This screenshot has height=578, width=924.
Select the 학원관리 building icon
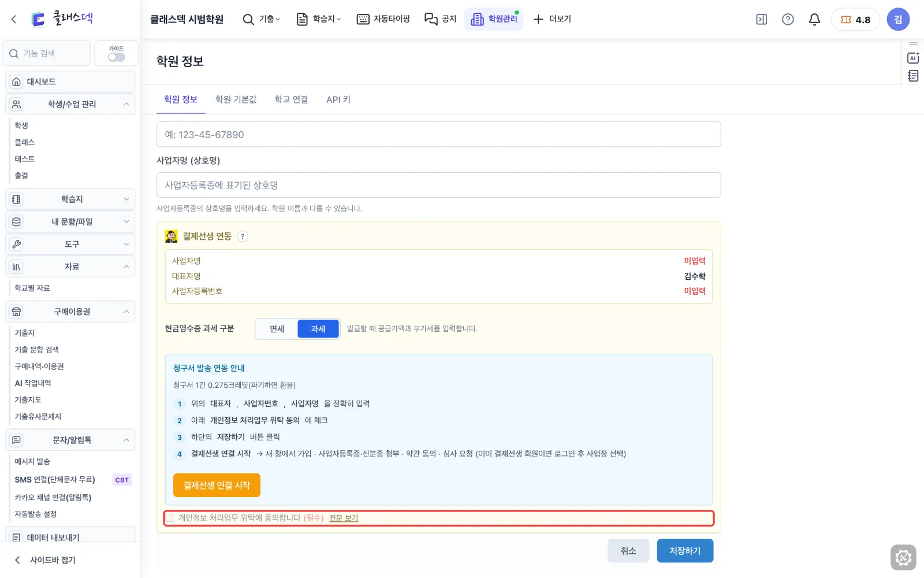click(477, 19)
